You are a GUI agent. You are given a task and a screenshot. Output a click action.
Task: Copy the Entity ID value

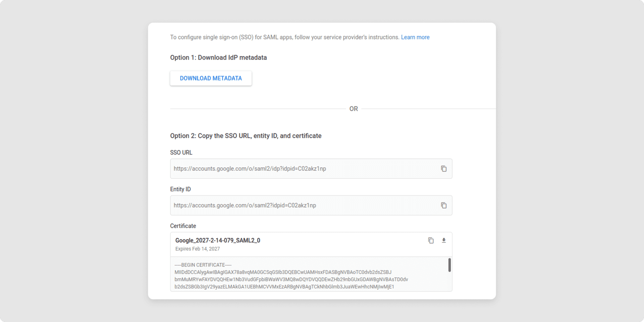pyautogui.click(x=443, y=205)
